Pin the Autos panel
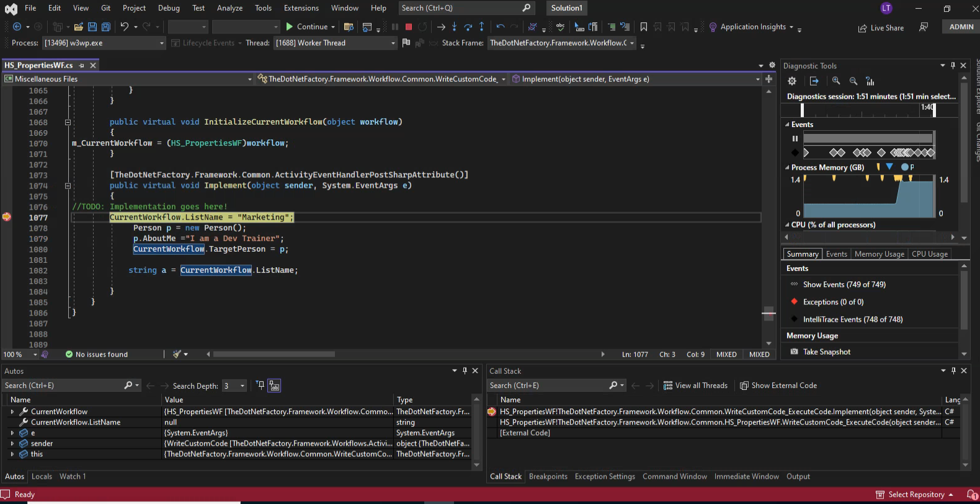Image resolution: width=980 pixels, height=504 pixels. click(x=465, y=370)
